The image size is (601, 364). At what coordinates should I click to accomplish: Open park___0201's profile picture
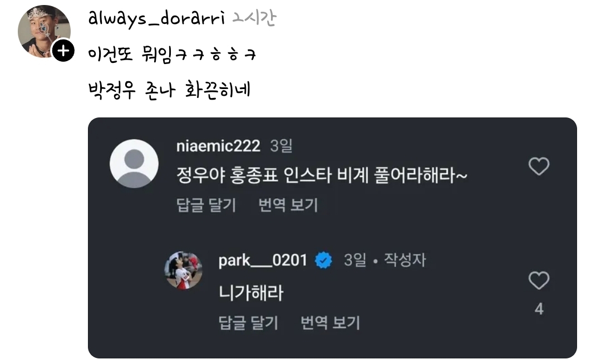pyautogui.click(x=183, y=270)
